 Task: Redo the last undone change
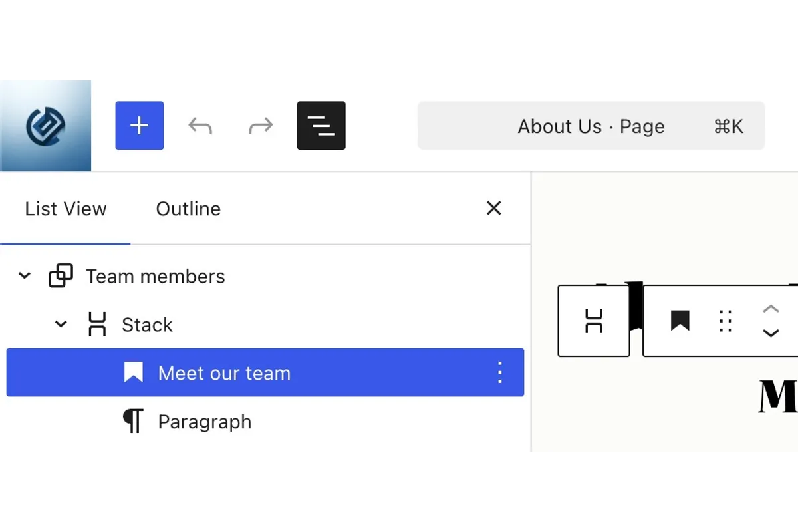point(261,126)
